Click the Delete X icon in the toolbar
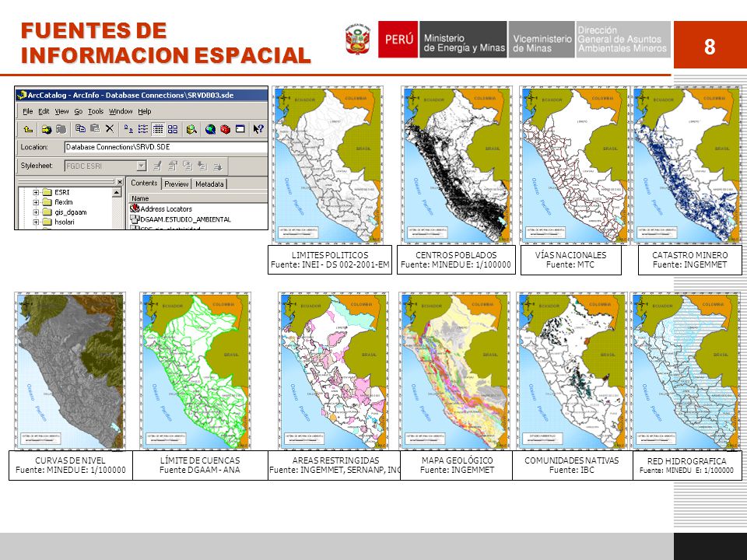Image resolution: width=747 pixels, height=560 pixels. (x=110, y=128)
